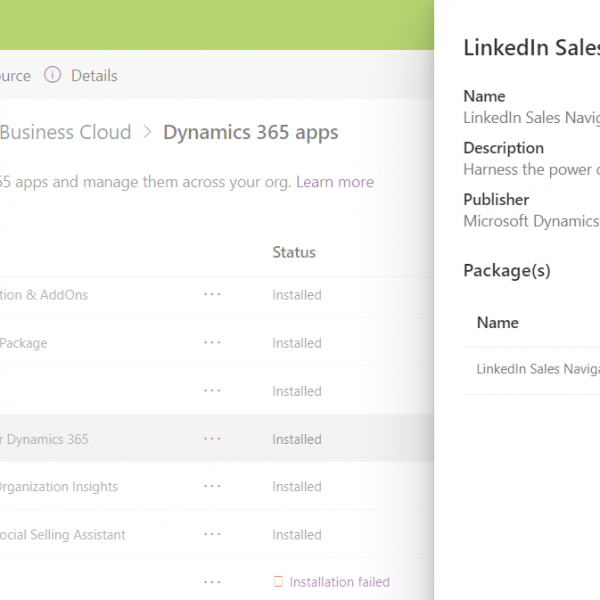Select the 'tion & AddOns' row name
The height and width of the screenshot is (600, 600).
coord(44,295)
